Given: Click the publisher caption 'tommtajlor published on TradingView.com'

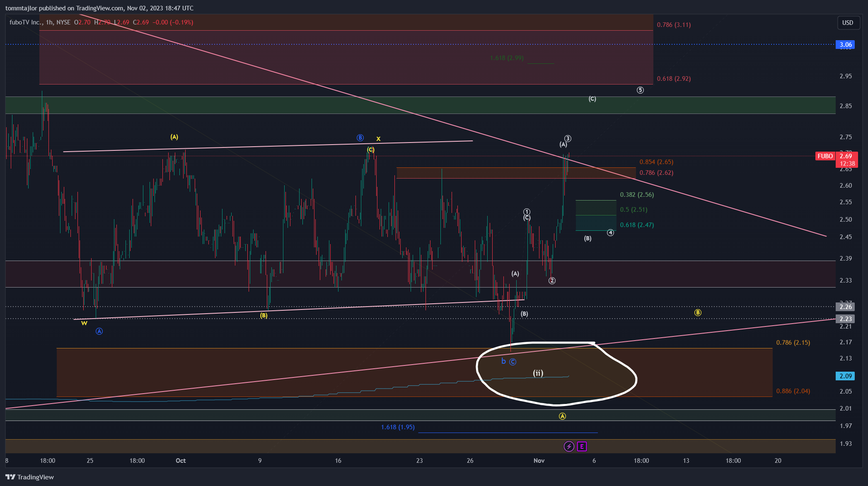Looking at the screenshot, I should click(64, 8).
